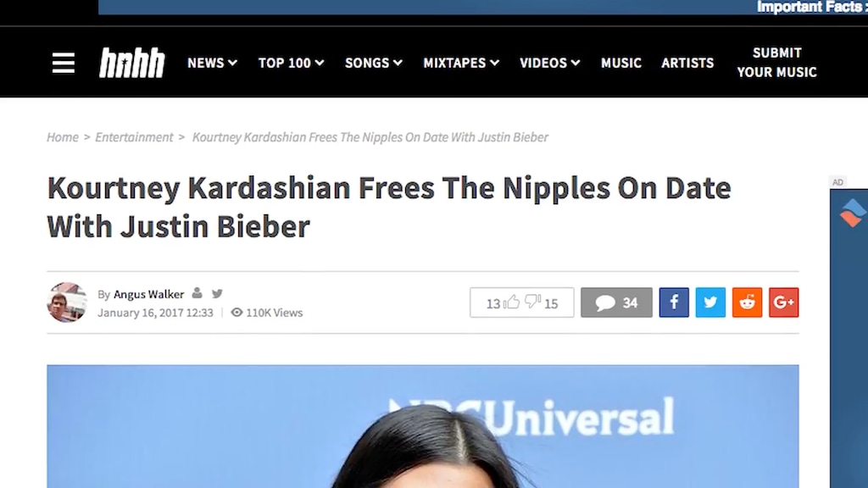The image size is (868, 488).
Task: Dislike the article with thumbs down
Action: point(532,302)
